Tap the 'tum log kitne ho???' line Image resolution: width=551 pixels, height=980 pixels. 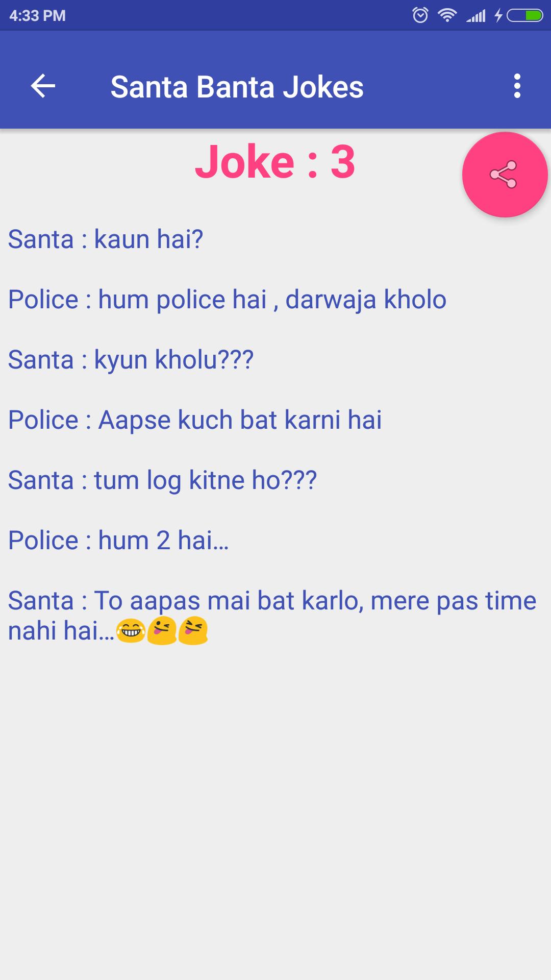pos(162,480)
